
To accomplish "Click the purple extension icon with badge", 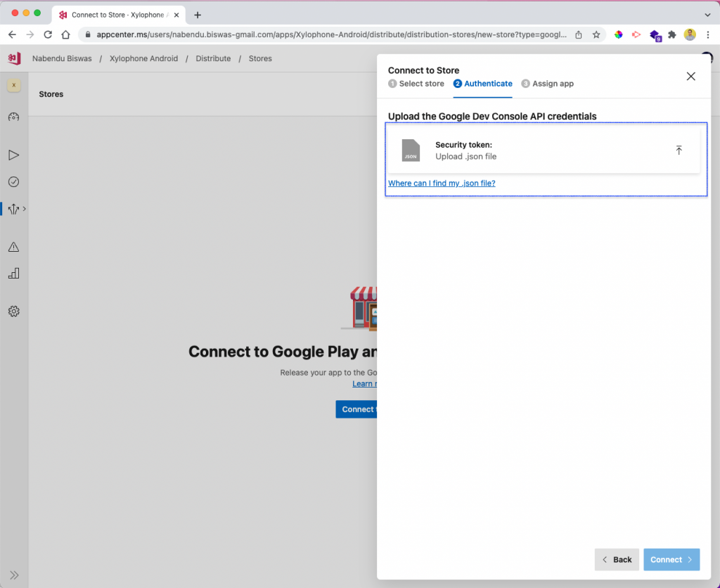I will click(x=655, y=35).
